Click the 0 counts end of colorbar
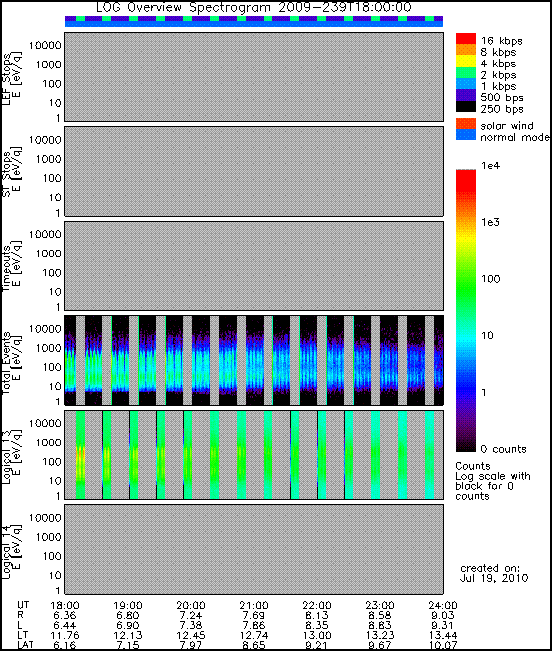552x651 pixels. tap(466, 448)
